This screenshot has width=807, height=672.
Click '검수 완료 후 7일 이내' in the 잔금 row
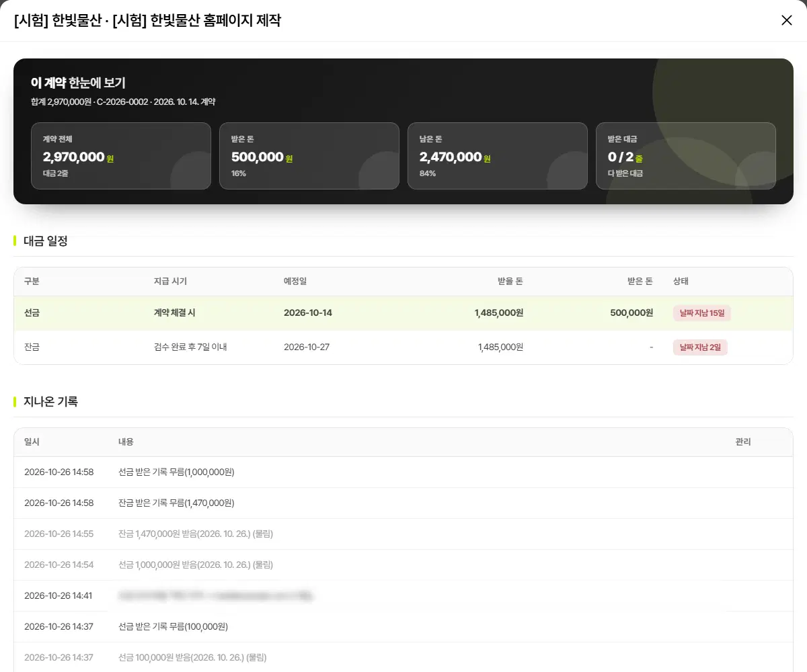[190, 347]
